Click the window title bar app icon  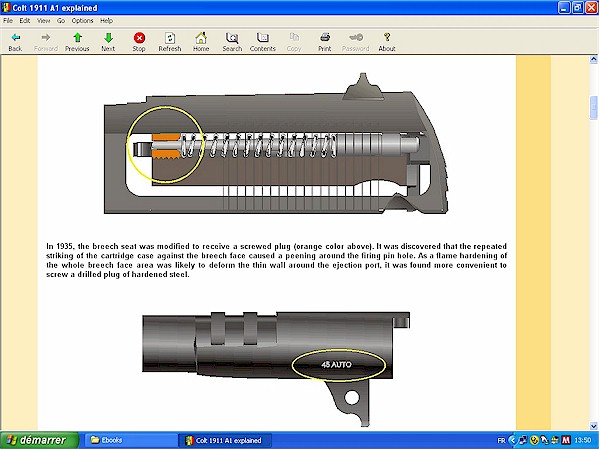coord(6,7)
